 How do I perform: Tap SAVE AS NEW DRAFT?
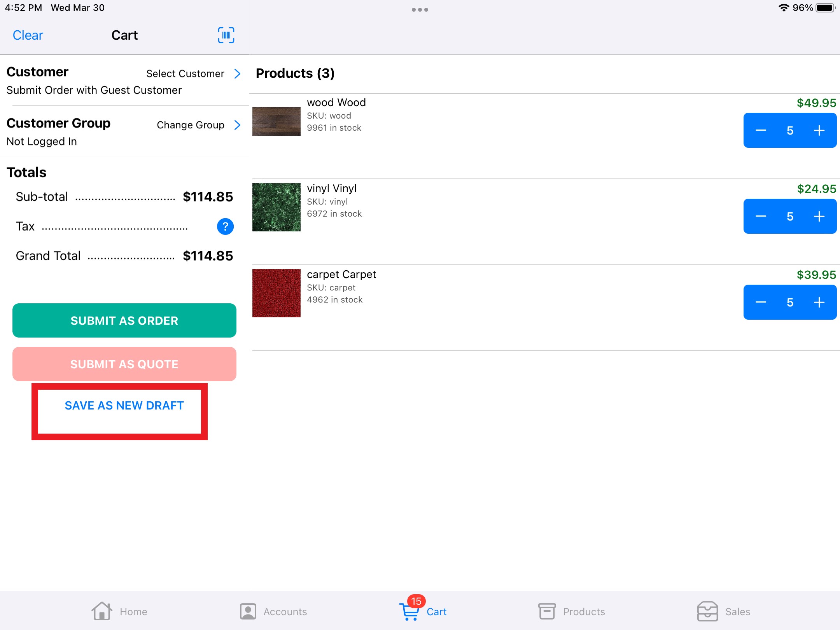pos(124,406)
